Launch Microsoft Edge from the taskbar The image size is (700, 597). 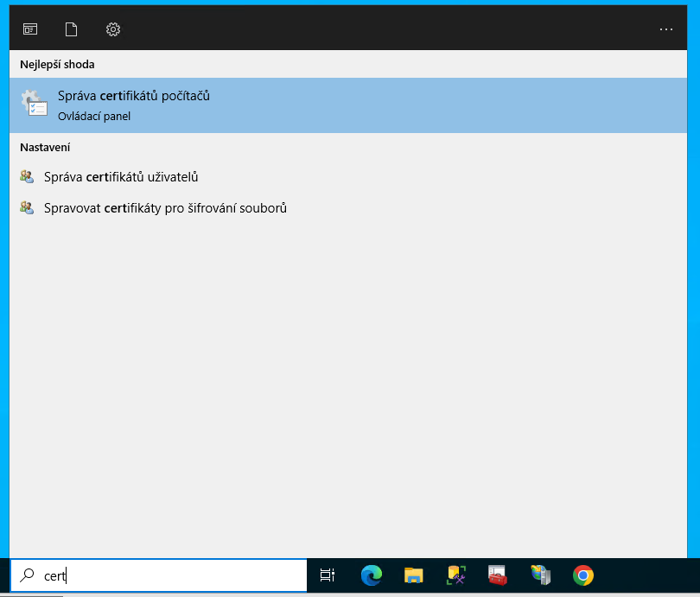372,575
